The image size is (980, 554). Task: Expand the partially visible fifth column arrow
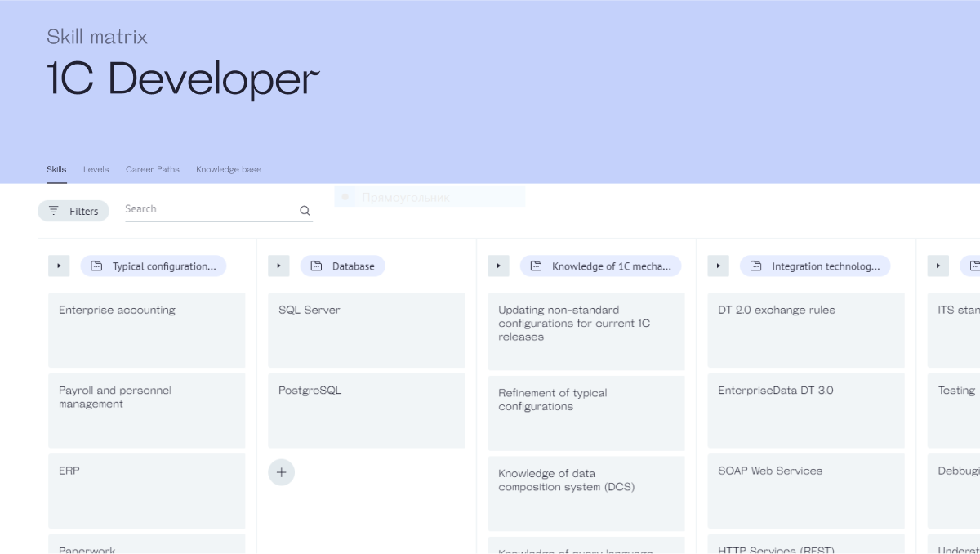(938, 266)
